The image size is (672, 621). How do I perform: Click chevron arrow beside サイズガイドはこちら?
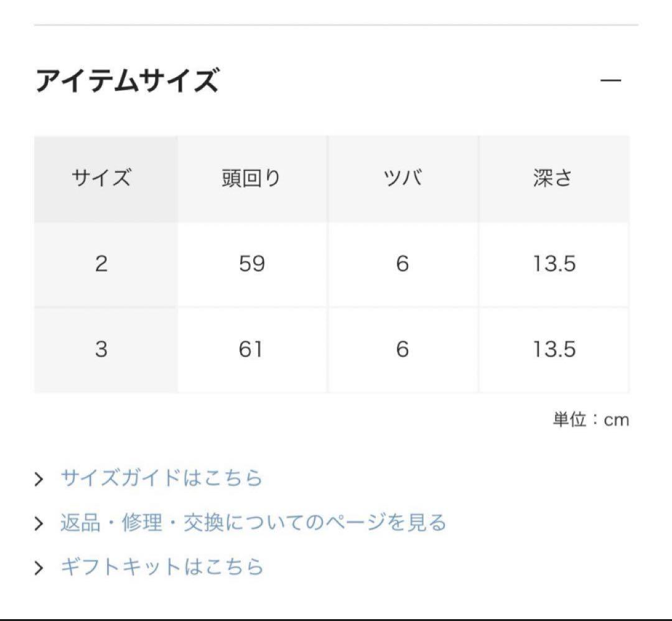[x=39, y=479]
